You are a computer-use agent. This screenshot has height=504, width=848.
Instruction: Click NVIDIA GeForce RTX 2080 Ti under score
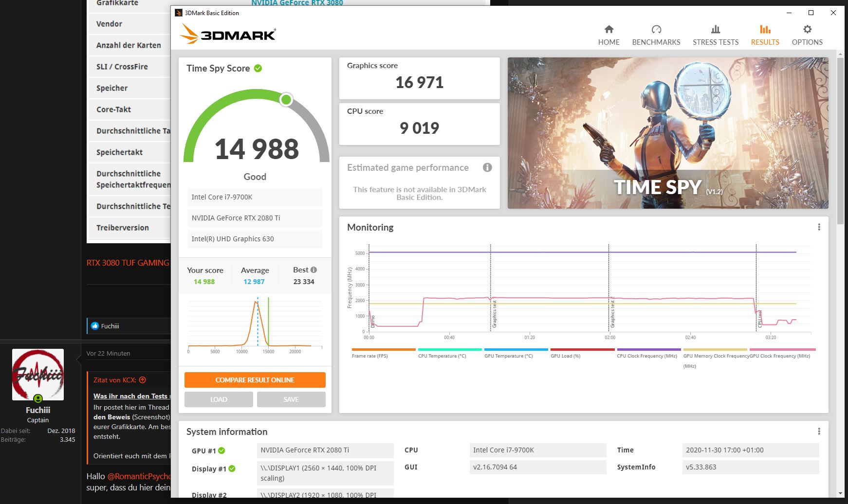255,218
